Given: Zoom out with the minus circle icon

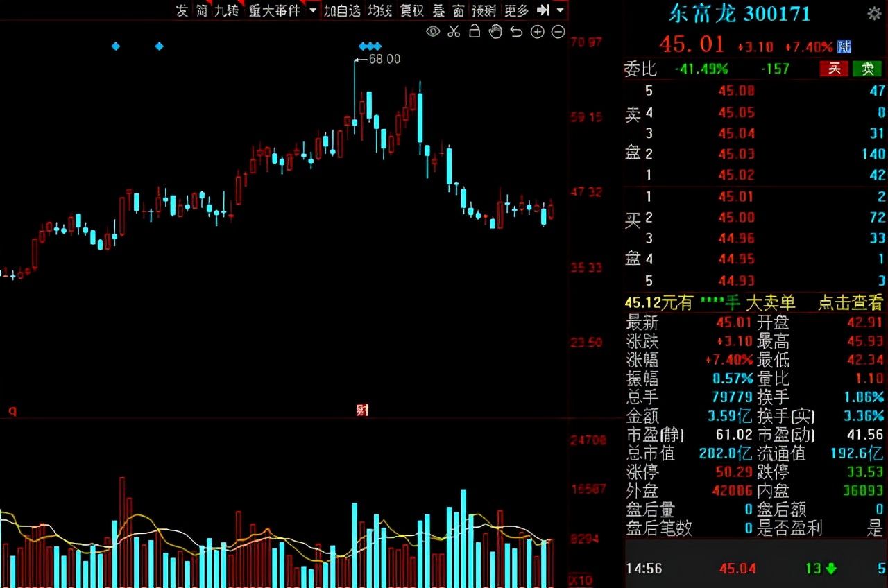Looking at the screenshot, I should [558, 31].
